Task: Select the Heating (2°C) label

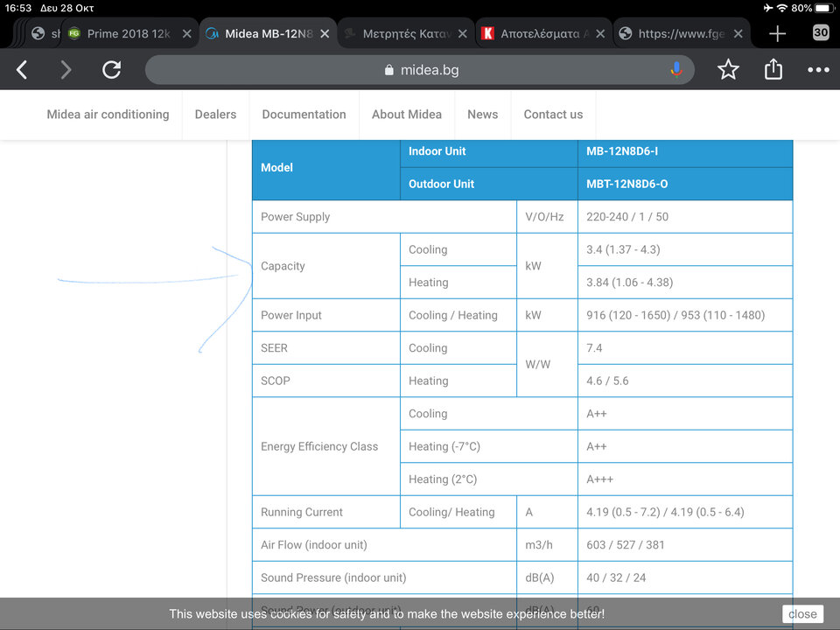Action: (x=443, y=479)
